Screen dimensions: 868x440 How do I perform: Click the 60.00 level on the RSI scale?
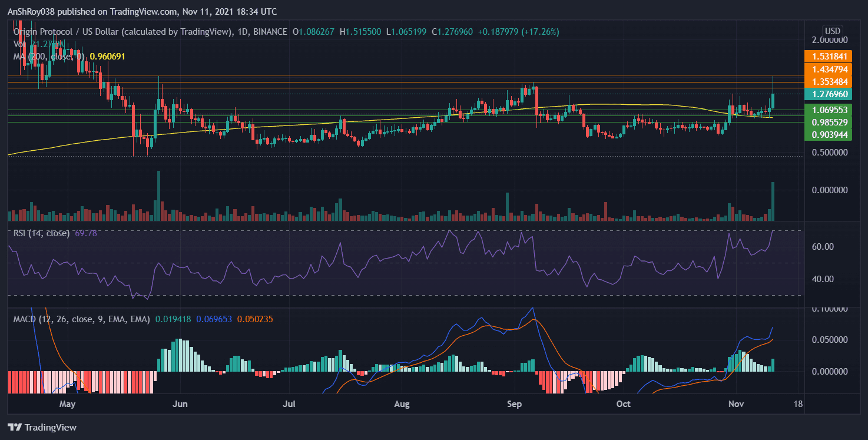[824, 247]
